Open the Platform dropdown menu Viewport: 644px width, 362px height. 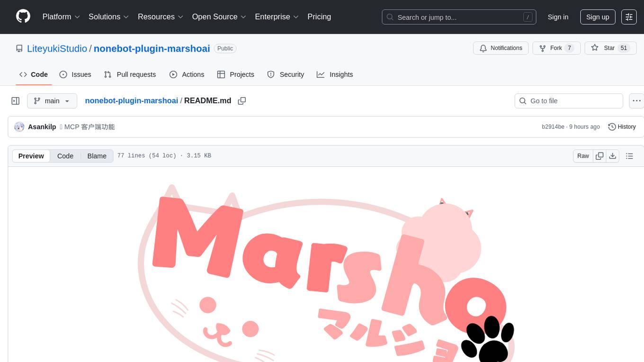click(61, 17)
